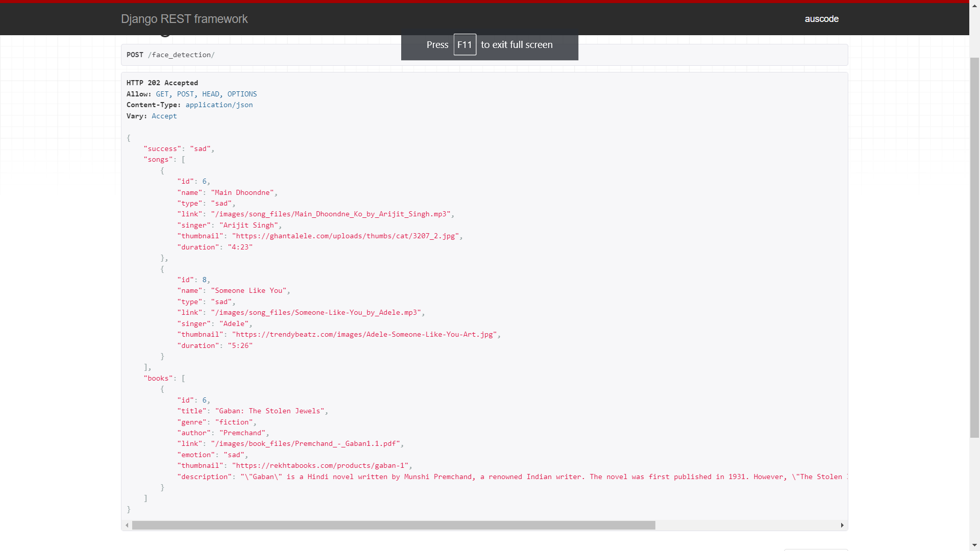This screenshot has height=551, width=980.
Task: Click the Gaban1.1.pdf book link value
Action: point(305,444)
